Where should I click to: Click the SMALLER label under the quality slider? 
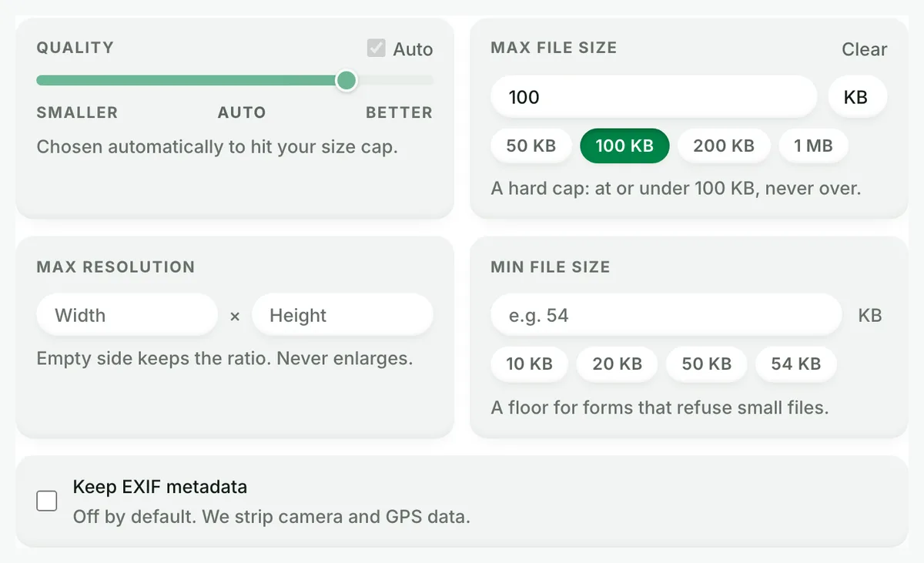pyautogui.click(x=77, y=112)
